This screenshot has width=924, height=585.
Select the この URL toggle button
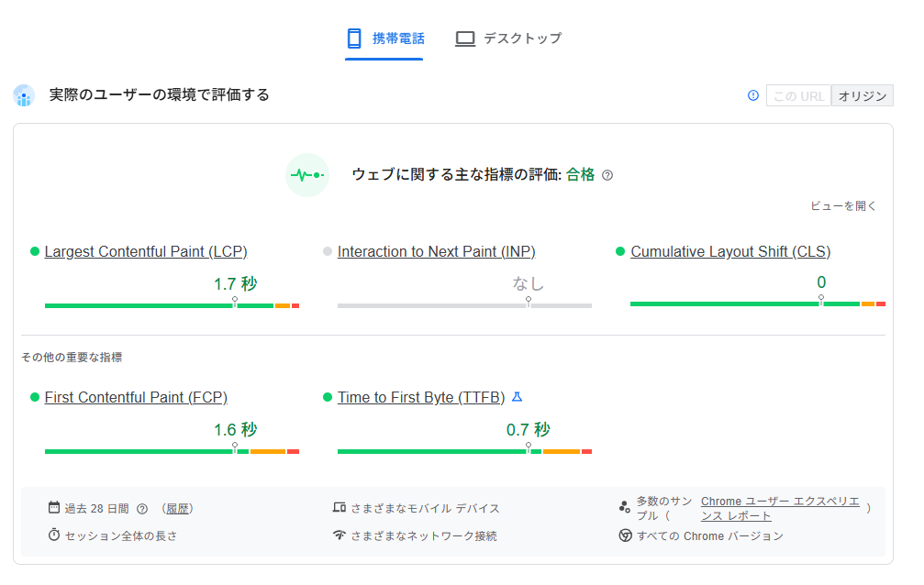(798, 95)
